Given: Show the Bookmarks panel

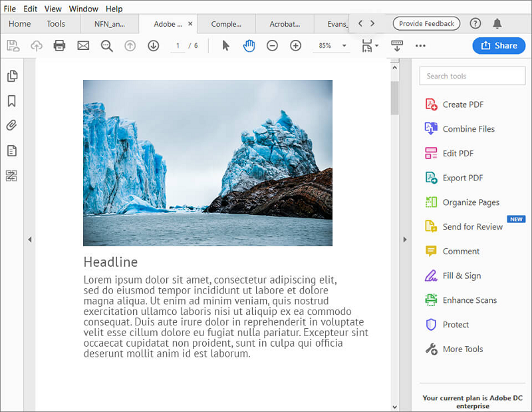Looking at the screenshot, I should point(12,101).
